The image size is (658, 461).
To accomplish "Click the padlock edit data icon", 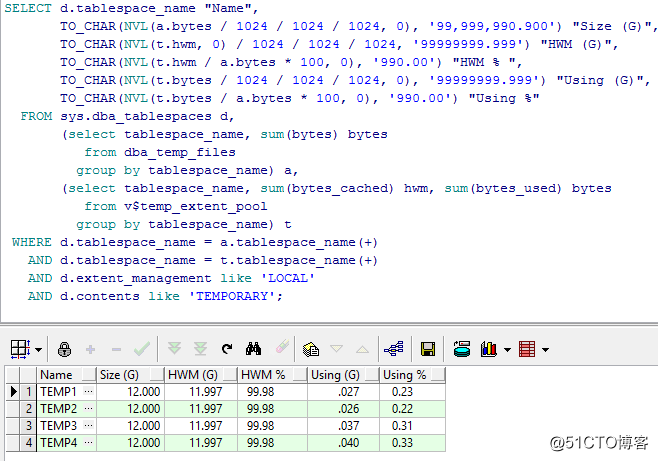I will pyautogui.click(x=64, y=349).
